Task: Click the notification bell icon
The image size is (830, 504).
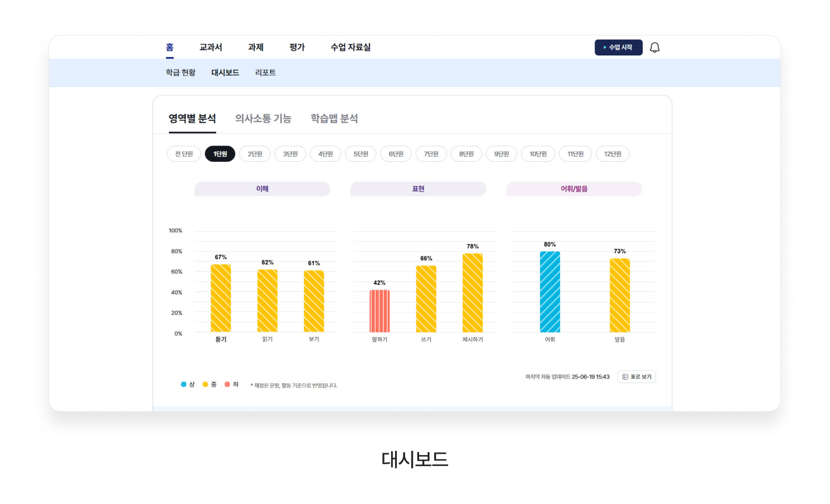Action: pos(655,47)
